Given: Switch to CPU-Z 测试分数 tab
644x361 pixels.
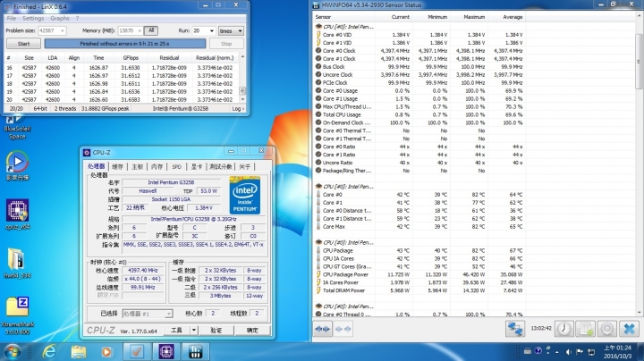Looking at the screenshot, I should click(221, 166).
